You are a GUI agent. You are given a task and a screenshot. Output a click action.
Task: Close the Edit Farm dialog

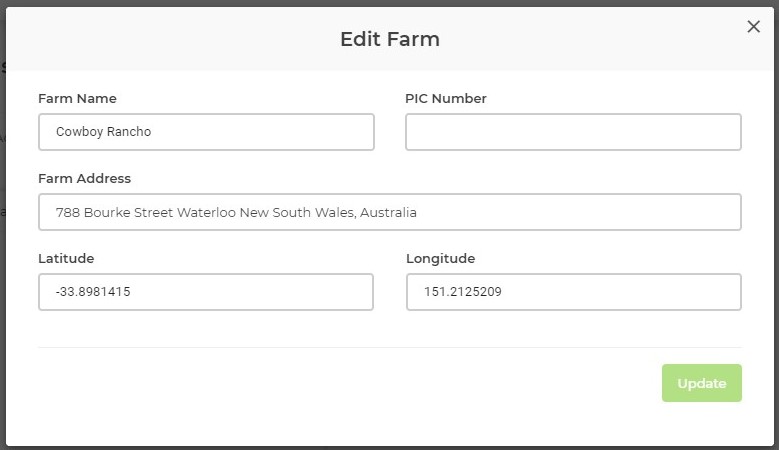pos(754,27)
